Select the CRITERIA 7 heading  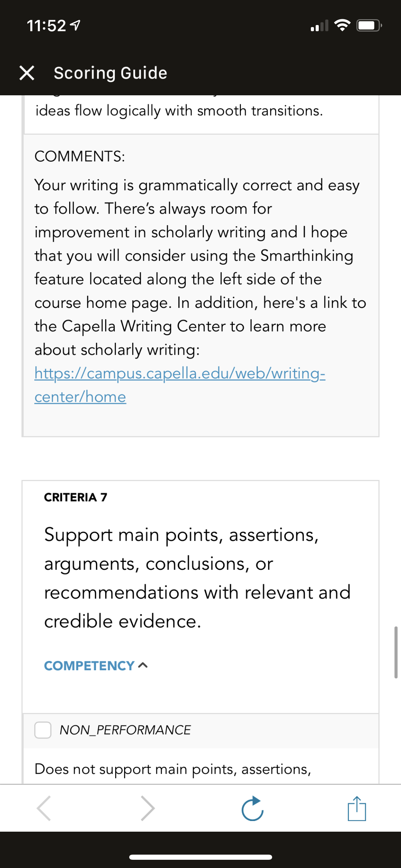click(76, 497)
